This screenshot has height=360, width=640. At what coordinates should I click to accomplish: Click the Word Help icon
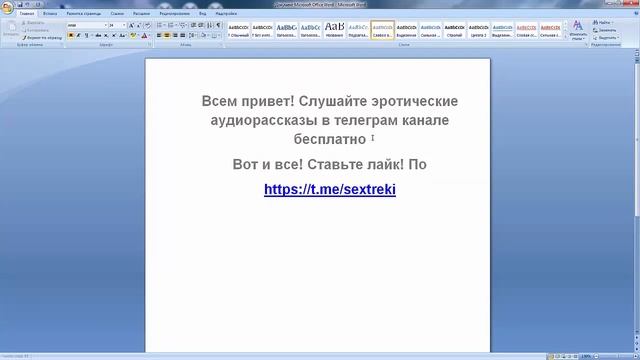636,13
